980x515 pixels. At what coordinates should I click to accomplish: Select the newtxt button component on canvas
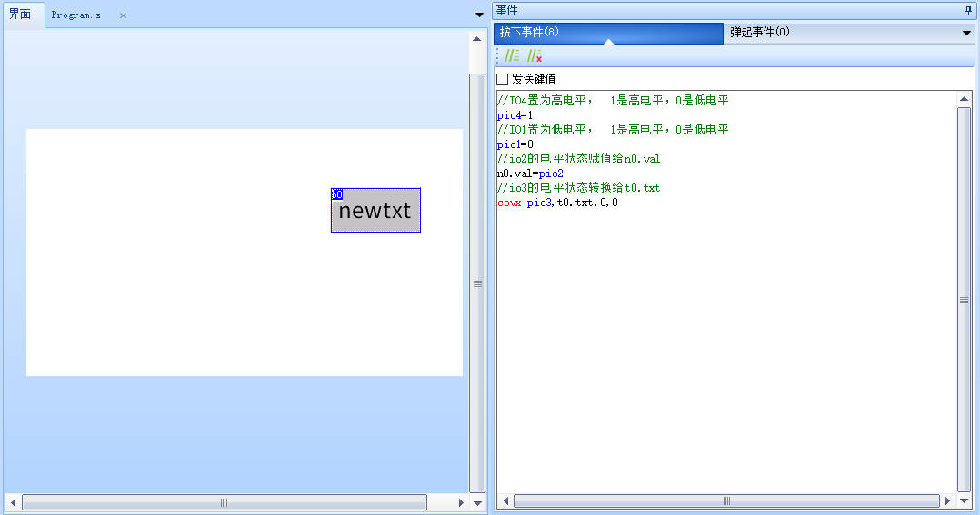375,211
